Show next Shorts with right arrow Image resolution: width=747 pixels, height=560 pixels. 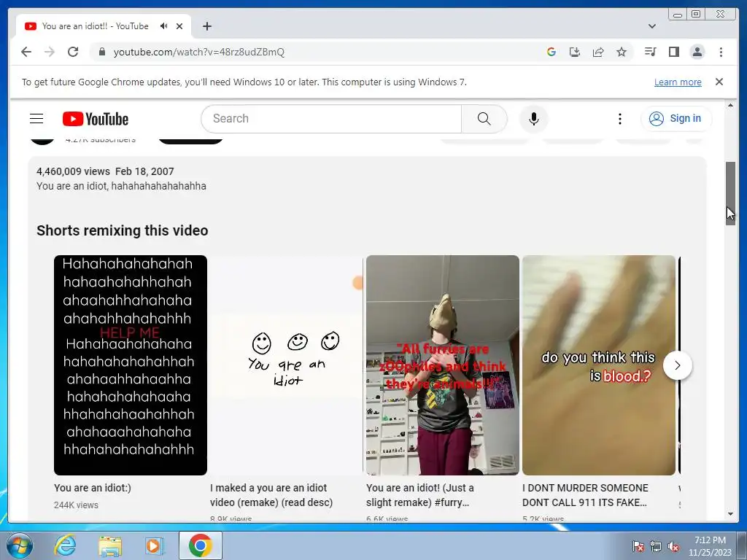coord(678,365)
